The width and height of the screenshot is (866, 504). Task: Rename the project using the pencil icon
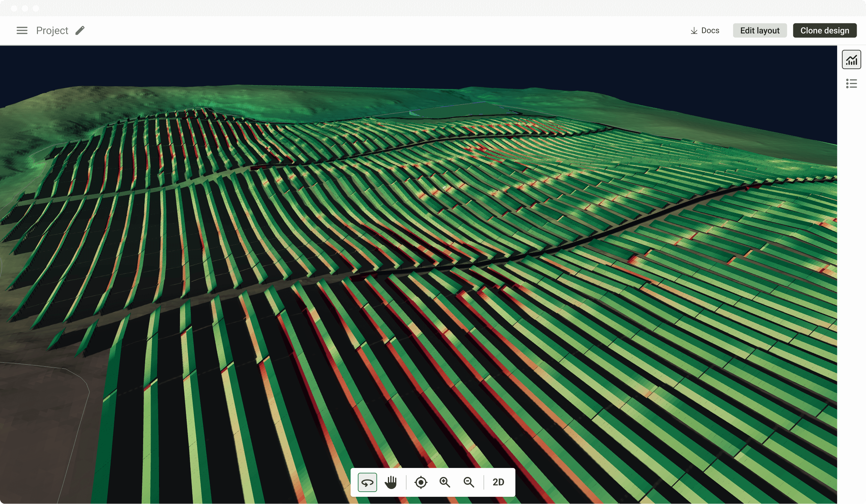pyautogui.click(x=80, y=30)
